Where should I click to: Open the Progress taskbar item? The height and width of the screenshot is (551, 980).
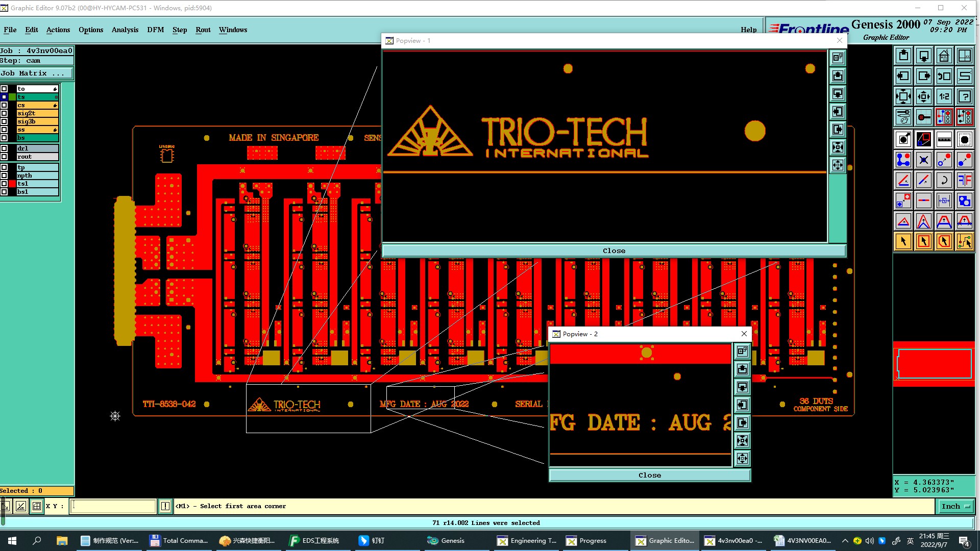coord(593,541)
